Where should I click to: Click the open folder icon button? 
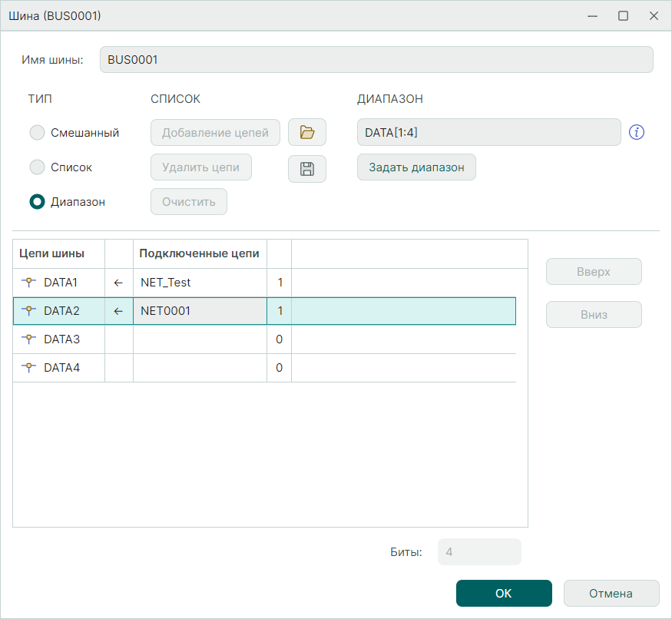coord(307,132)
